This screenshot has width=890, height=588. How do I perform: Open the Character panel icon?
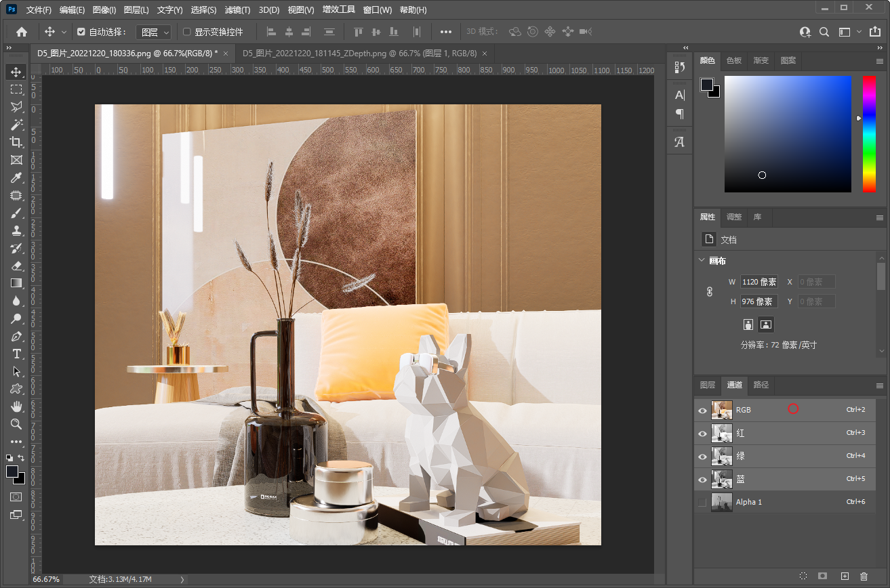pyautogui.click(x=680, y=96)
